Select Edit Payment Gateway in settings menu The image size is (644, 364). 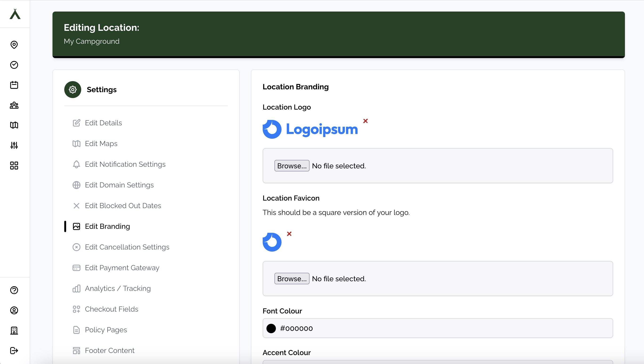122,268
